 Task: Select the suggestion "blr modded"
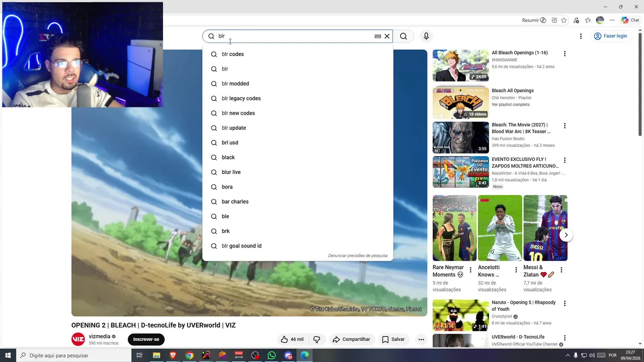point(297,83)
